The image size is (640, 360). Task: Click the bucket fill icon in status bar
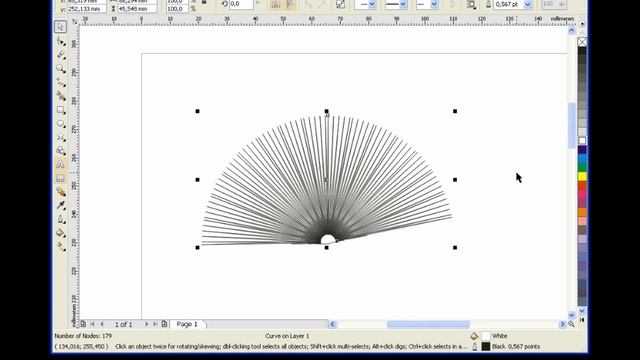coord(474,336)
